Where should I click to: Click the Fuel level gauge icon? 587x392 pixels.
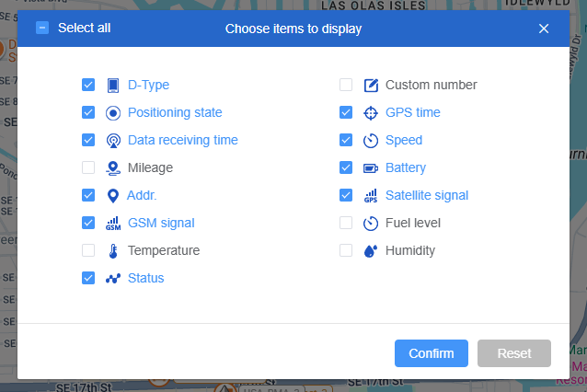point(371,224)
